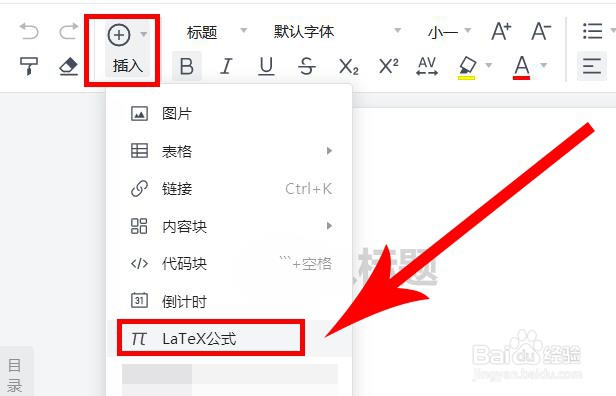The width and height of the screenshot is (616, 396).
Task: Click the picture icon beside 图片
Action: (139, 114)
